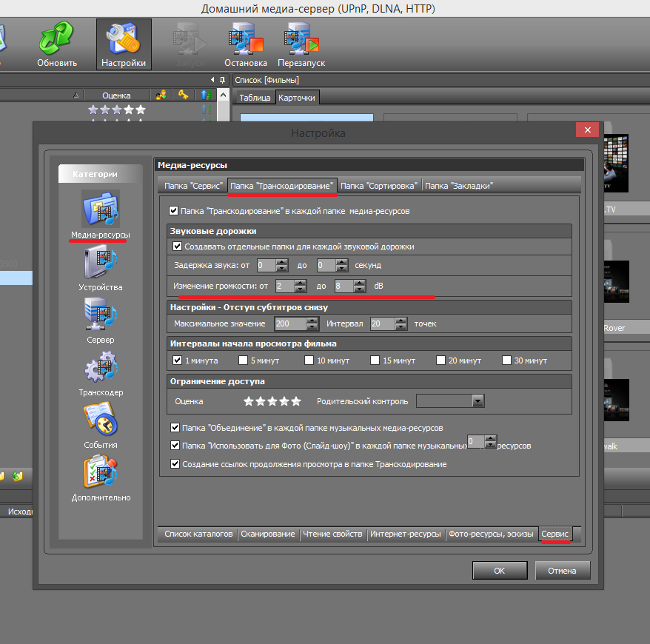Open the События category icon
This screenshot has width=650, height=644.
(101, 419)
